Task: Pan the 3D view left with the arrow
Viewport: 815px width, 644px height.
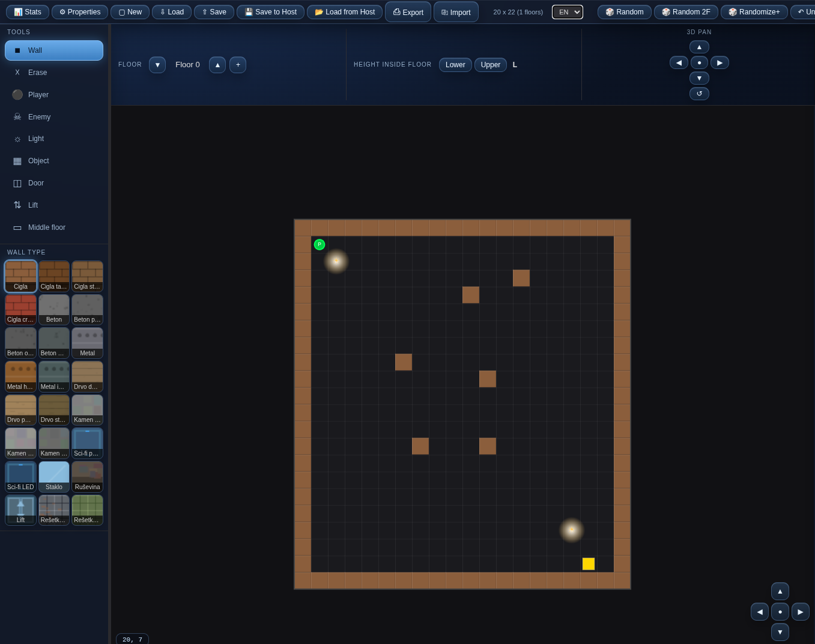Action: (x=679, y=62)
